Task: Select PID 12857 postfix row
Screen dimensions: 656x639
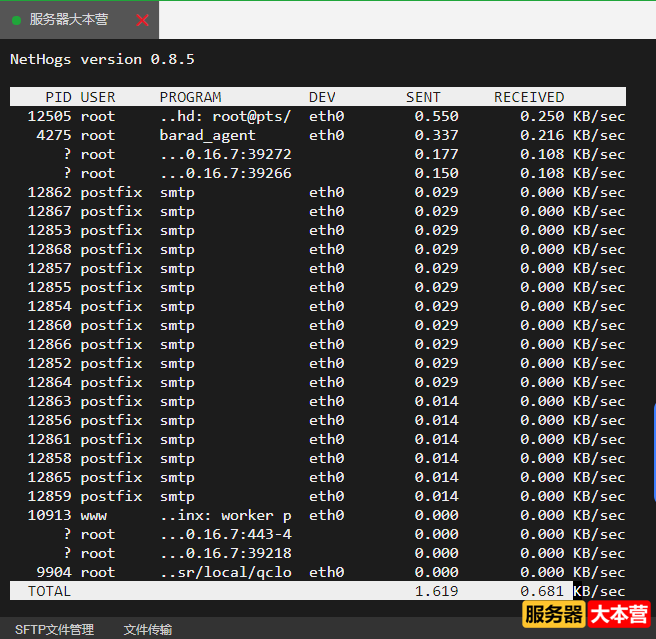Action: [x=318, y=268]
